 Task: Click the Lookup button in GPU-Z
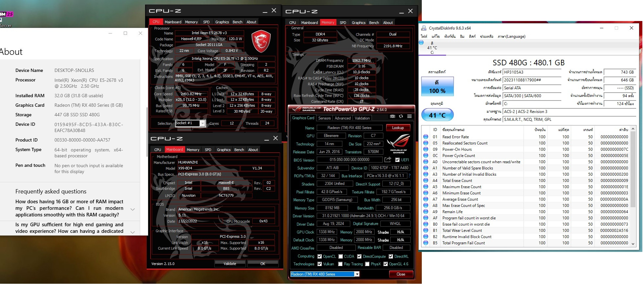pos(398,128)
